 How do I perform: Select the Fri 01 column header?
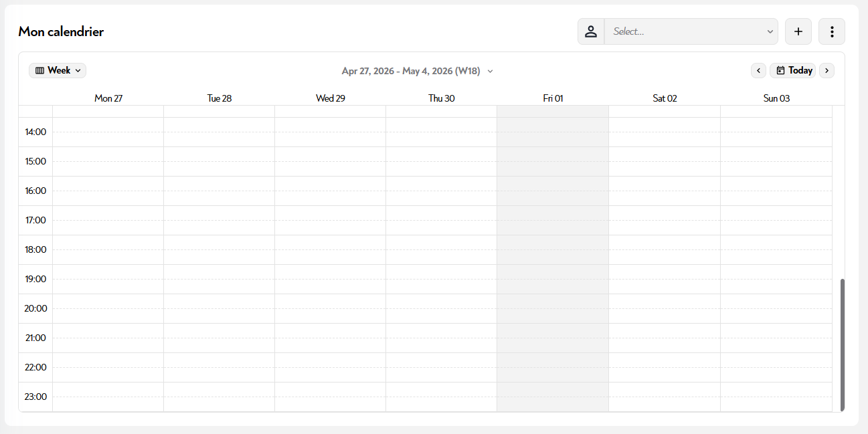553,98
